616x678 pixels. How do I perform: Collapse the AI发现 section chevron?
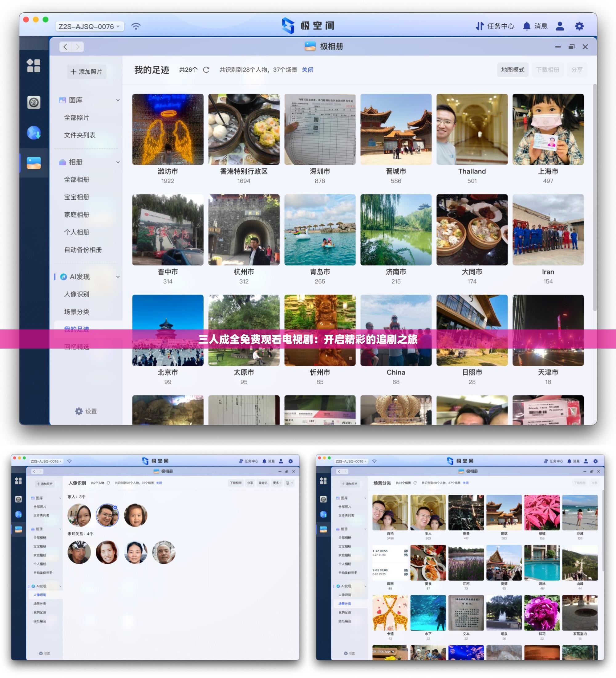118,277
